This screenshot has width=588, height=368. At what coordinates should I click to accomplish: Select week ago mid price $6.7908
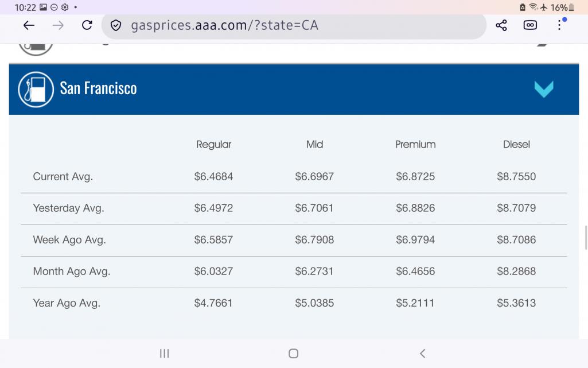pyautogui.click(x=314, y=239)
